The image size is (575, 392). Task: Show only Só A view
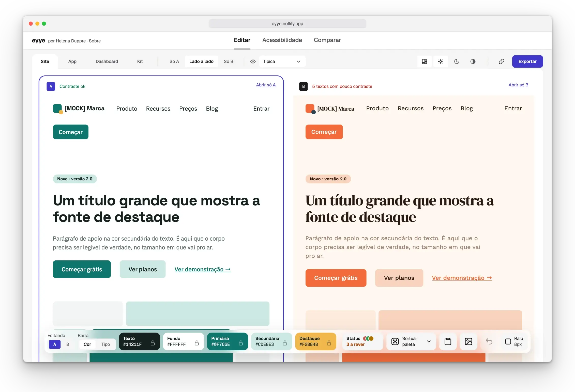tap(174, 61)
